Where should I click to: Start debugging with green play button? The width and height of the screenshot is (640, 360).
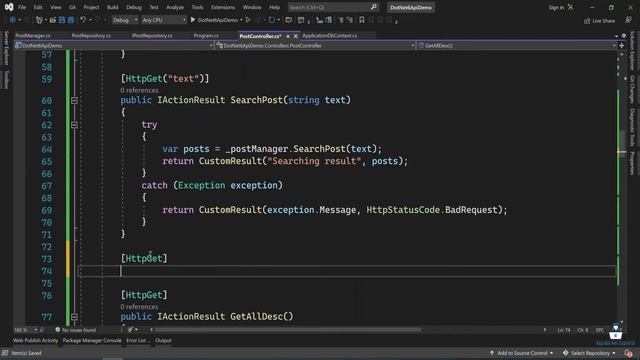[193, 20]
